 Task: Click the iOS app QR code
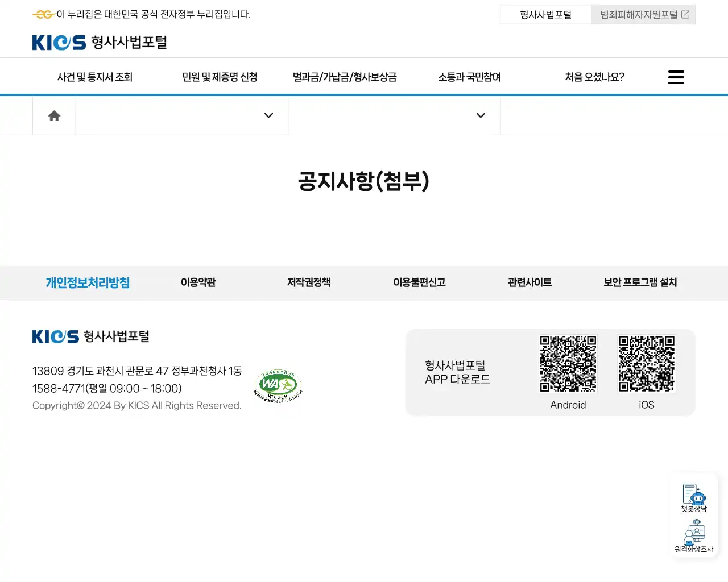(647, 364)
